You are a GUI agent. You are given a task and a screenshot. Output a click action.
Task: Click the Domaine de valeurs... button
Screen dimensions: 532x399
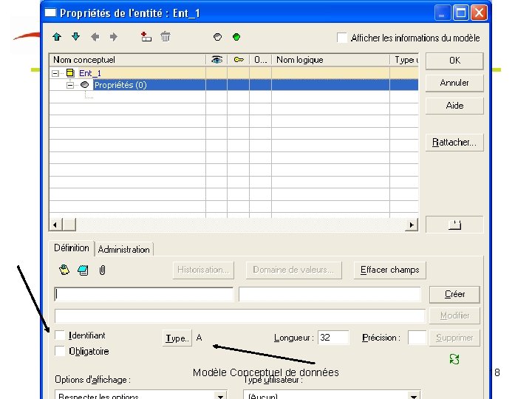[293, 270]
